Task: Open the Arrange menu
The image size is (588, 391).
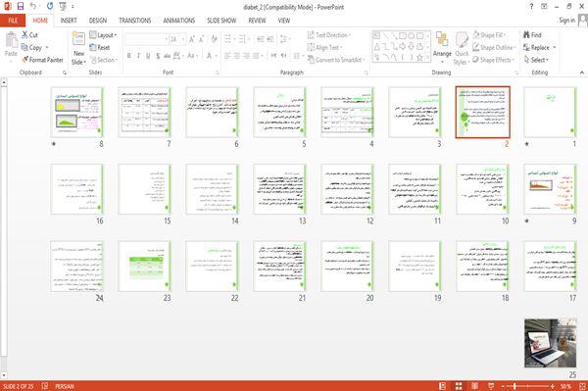Action: [443, 48]
